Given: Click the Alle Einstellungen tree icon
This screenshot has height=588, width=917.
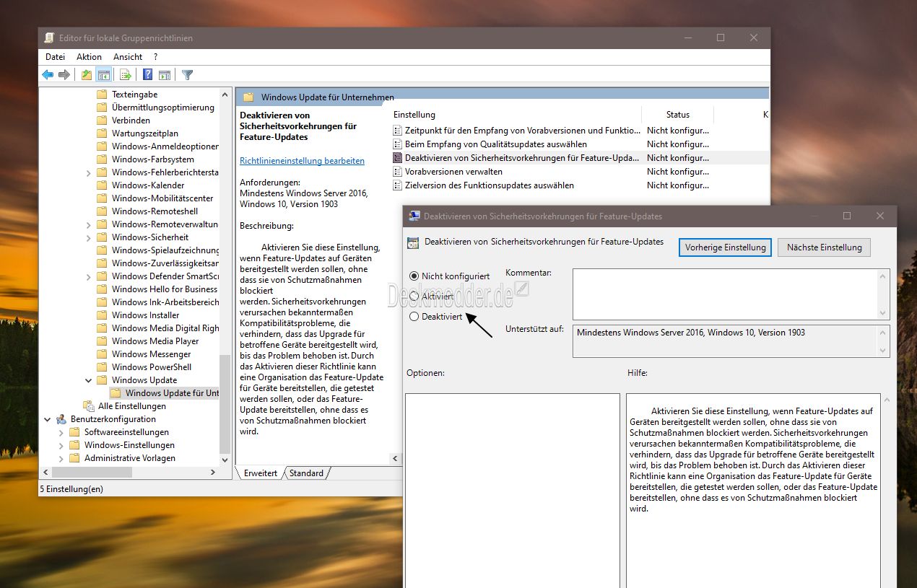Looking at the screenshot, I should tap(89, 406).
